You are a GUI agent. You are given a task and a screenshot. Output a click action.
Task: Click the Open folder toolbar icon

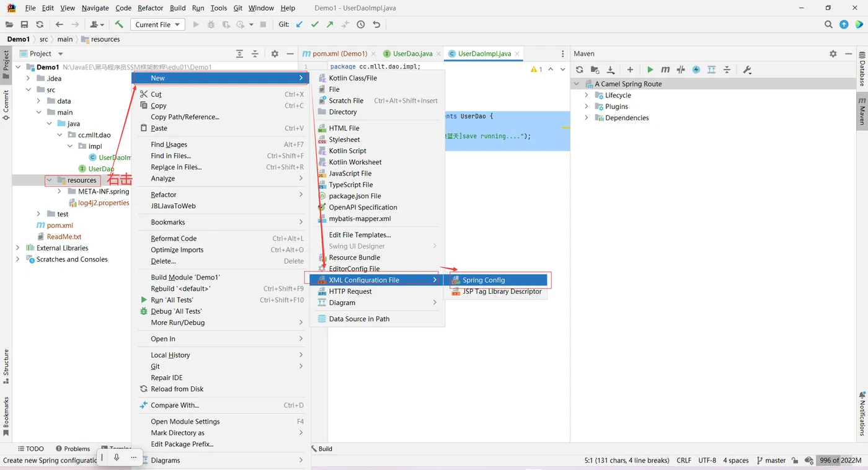point(9,24)
